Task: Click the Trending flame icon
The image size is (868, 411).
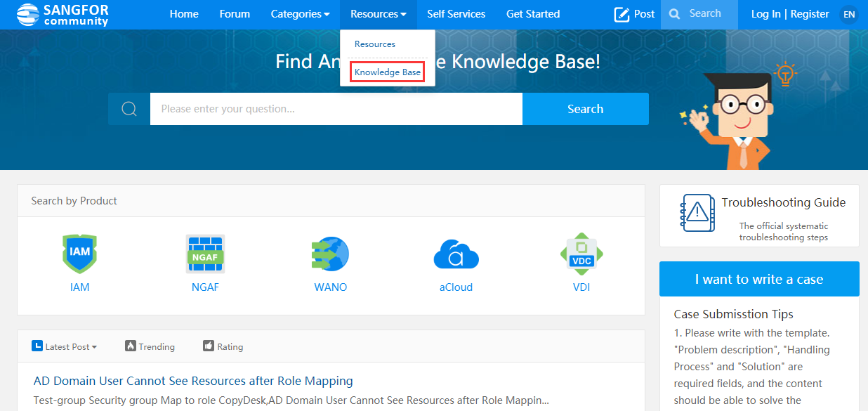Action: [130, 346]
